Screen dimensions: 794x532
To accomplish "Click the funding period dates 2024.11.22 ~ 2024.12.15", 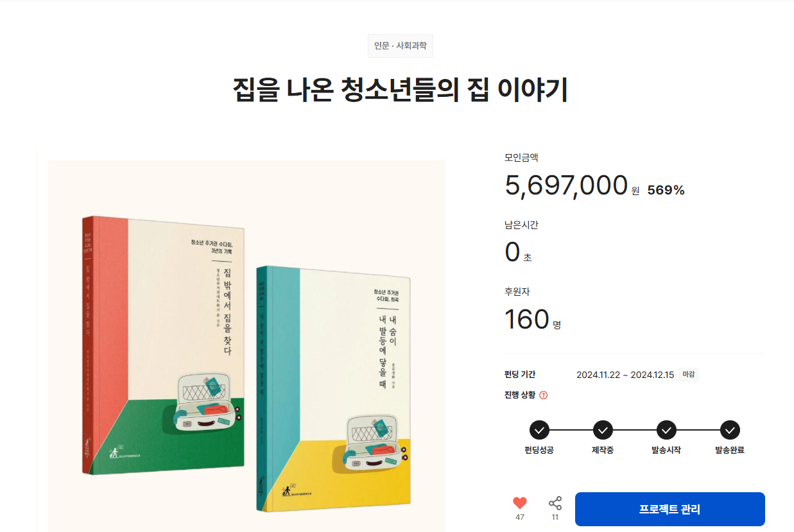I will pyautogui.click(x=625, y=375).
